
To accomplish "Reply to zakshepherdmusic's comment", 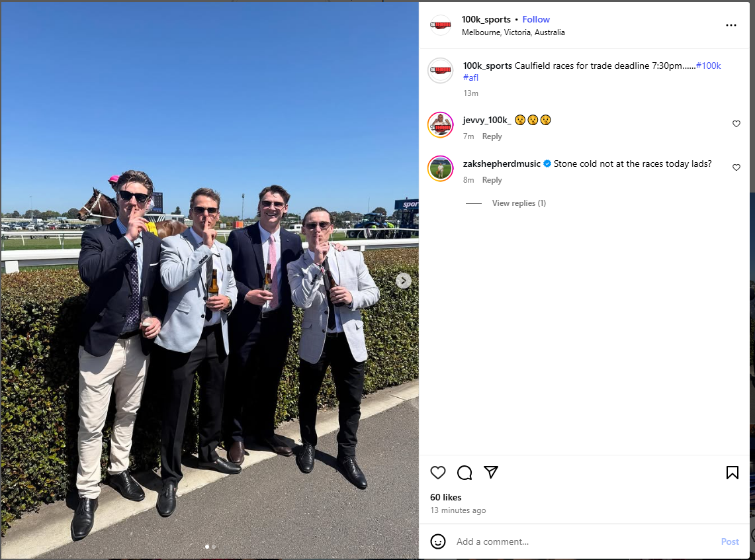I will click(492, 180).
